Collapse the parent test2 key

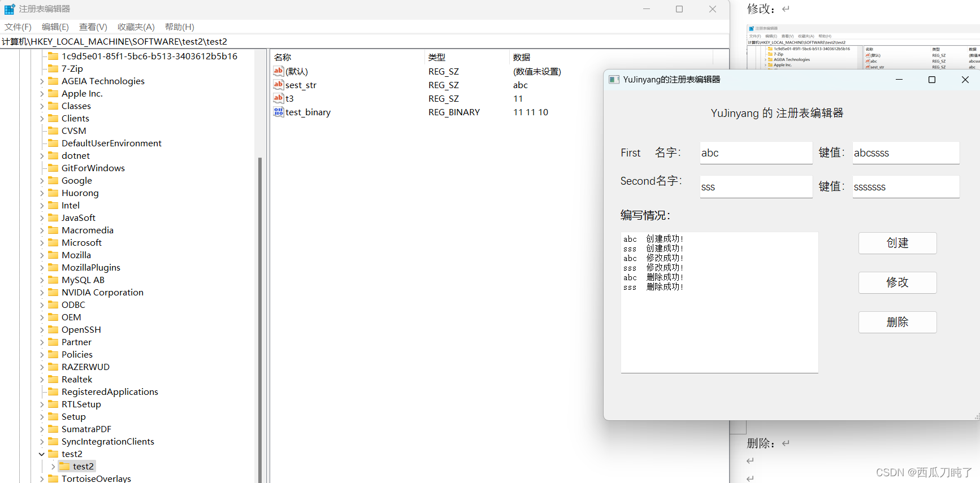42,454
